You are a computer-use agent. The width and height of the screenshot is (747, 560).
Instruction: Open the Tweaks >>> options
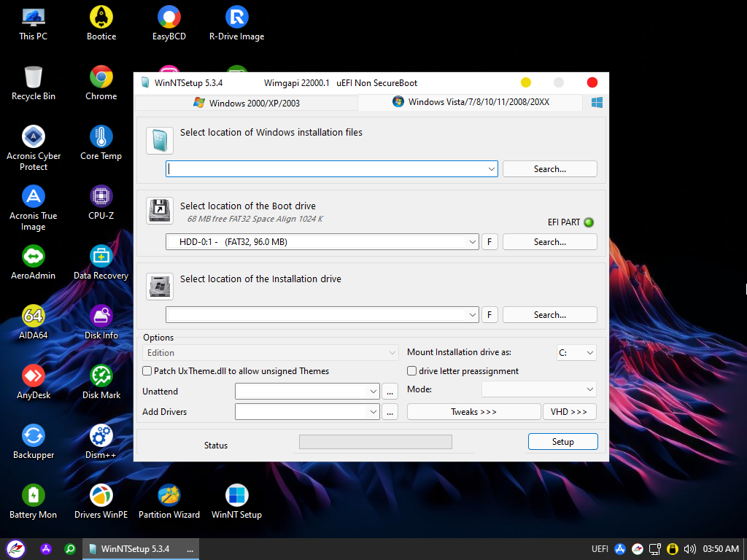pyautogui.click(x=473, y=412)
